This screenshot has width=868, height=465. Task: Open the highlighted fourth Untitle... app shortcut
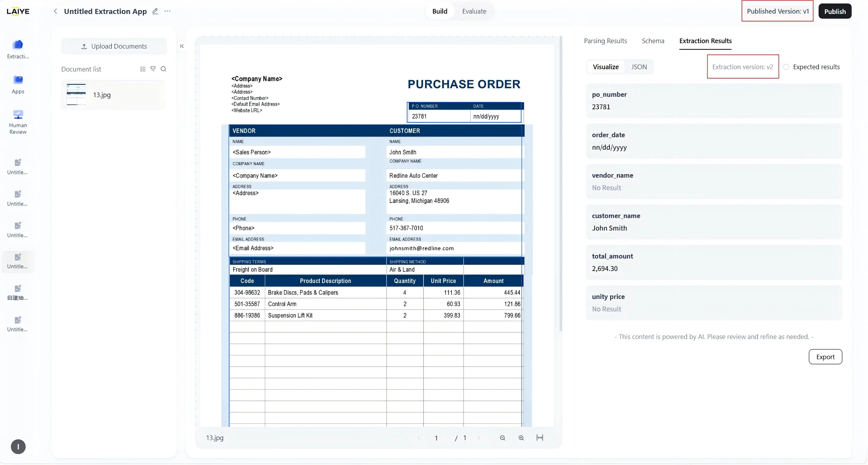[x=17, y=261]
